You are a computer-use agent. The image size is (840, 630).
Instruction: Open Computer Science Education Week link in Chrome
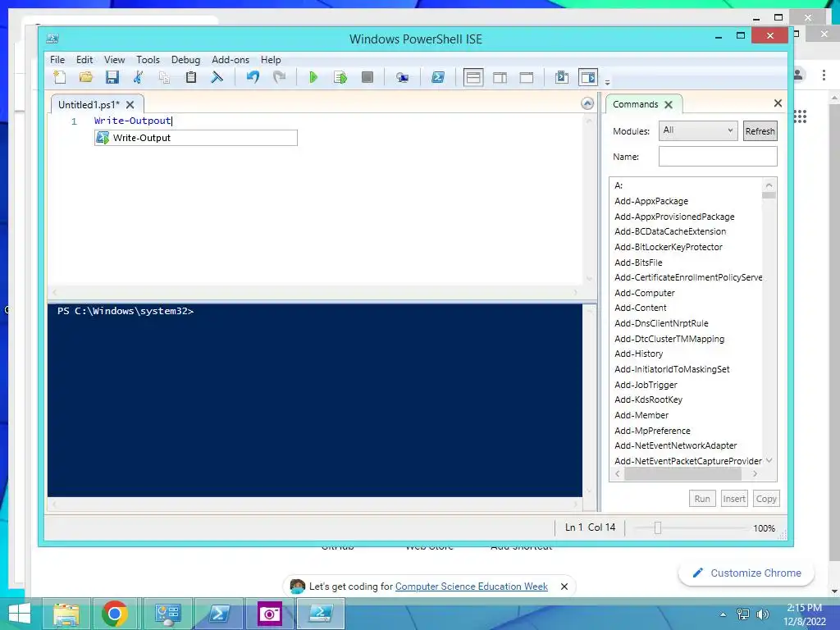tap(471, 586)
